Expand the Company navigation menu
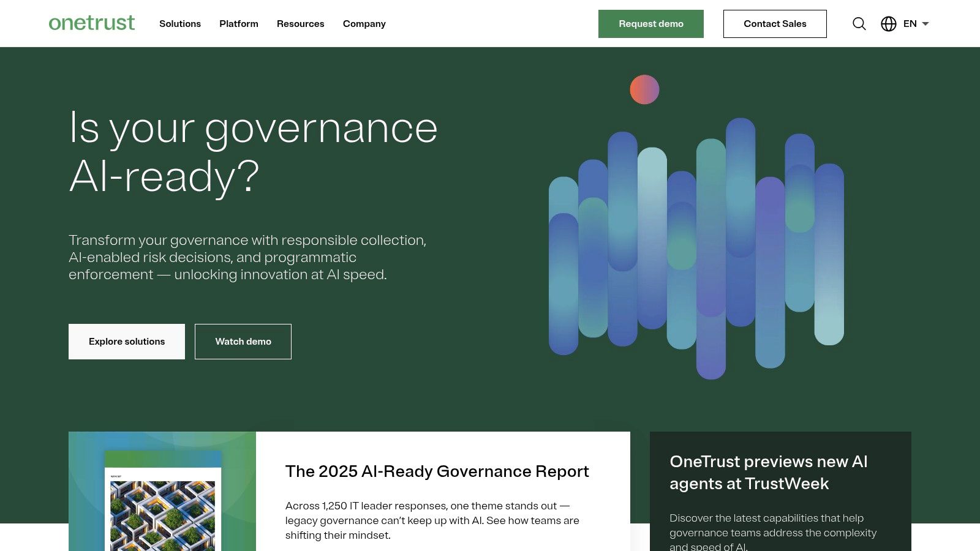The image size is (980, 551). tap(364, 24)
